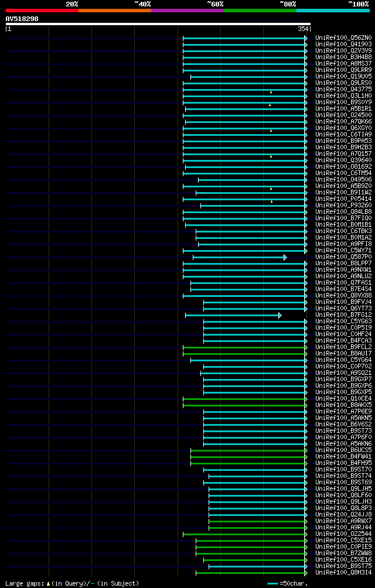Viewport: 375px width, 588px height.
Task: Click the white AV518298 query sequence bar
Action: (158, 24)
